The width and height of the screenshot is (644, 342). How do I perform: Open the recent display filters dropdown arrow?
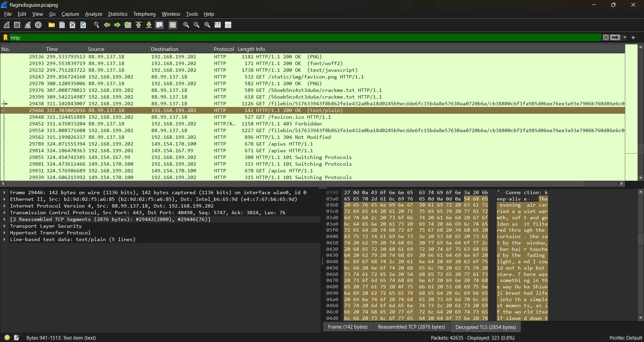(x=625, y=38)
